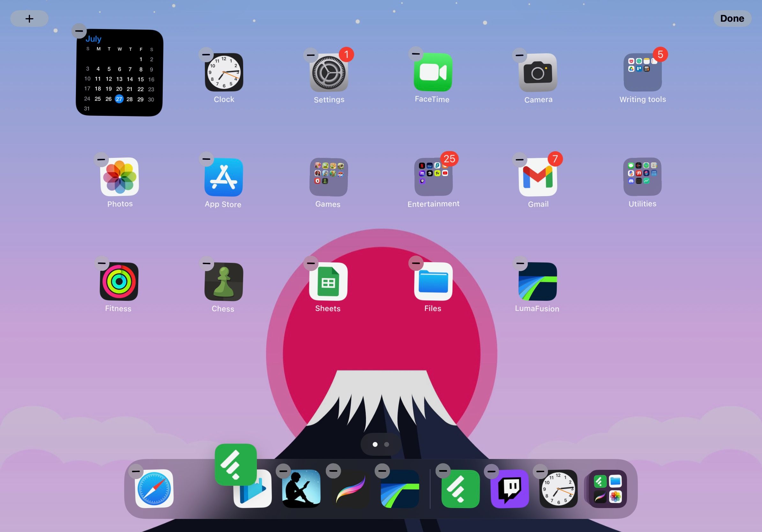Tap minus button on Entertainment folder
Viewport: 762px width, 532px height.
pyautogui.click(x=415, y=159)
